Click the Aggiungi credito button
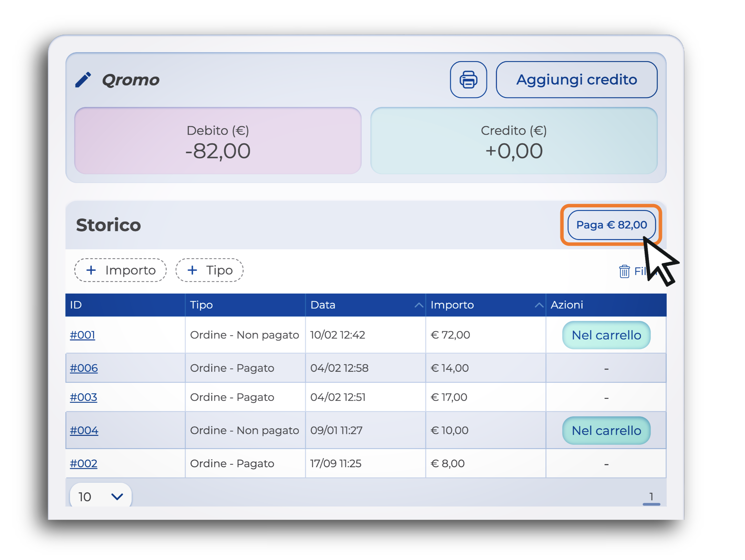Viewport: 745px width, 560px height. [x=576, y=80]
